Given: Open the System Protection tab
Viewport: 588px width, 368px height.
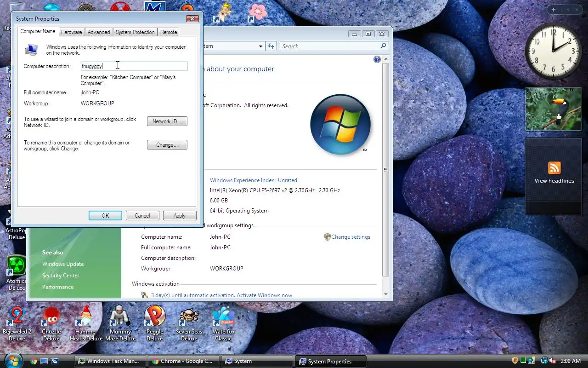Looking at the screenshot, I should click(x=135, y=32).
